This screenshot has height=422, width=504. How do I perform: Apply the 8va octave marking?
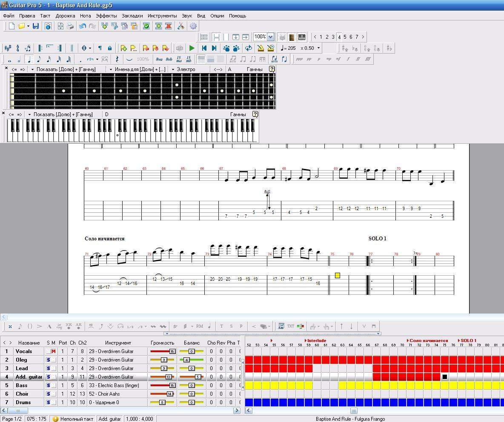159,59
